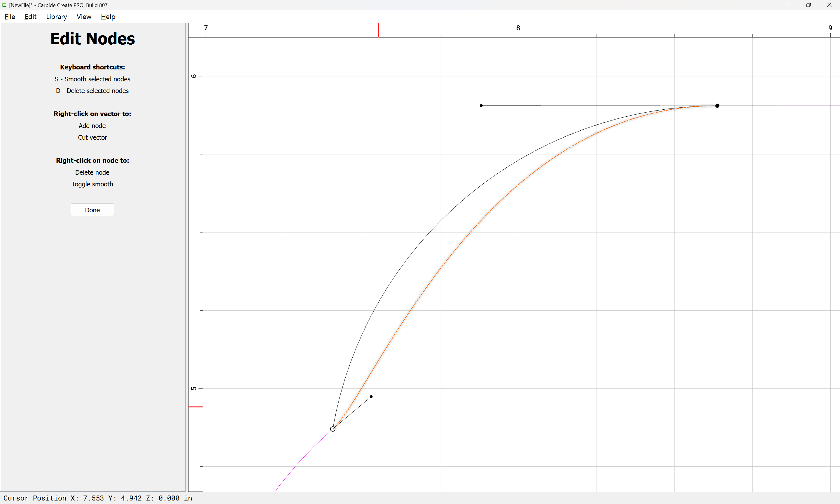Click the bezier handle near the bottom node
The width and height of the screenshot is (840, 504).
point(371,397)
